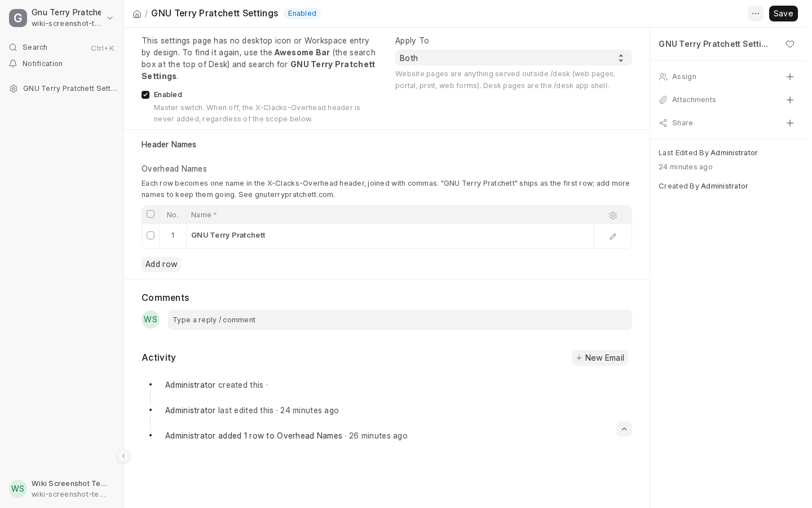Viewport: 812px width, 508px height.
Task: Click the G workspace logo
Action: pos(18,18)
